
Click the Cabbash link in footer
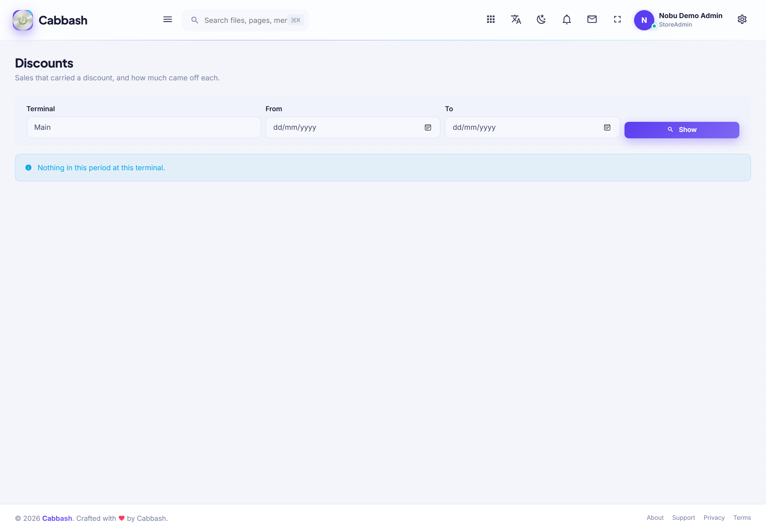click(x=57, y=518)
